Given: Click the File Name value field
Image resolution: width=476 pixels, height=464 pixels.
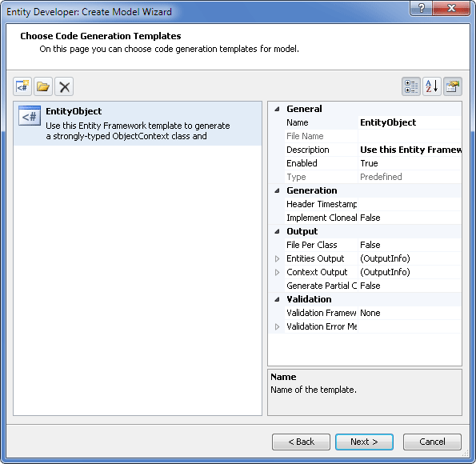Looking at the screenshot, I should pos(410,136).
